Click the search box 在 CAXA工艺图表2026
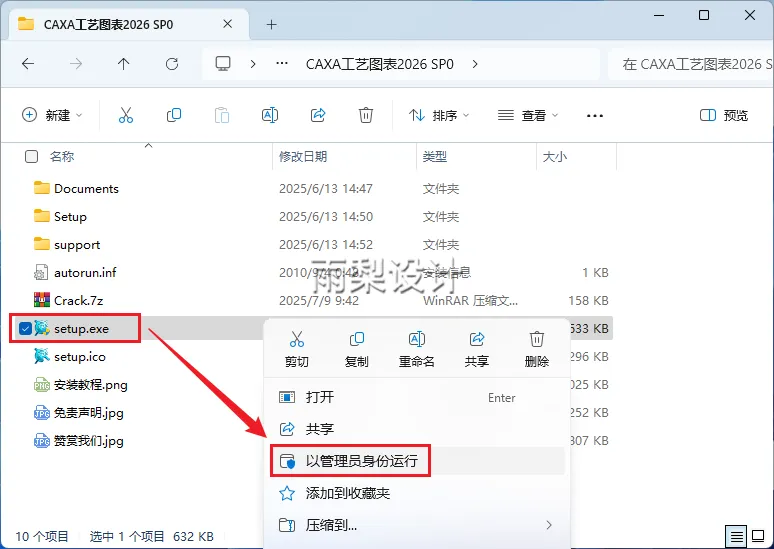This screenshot has width=774, height=549. [x=691, y=64]
